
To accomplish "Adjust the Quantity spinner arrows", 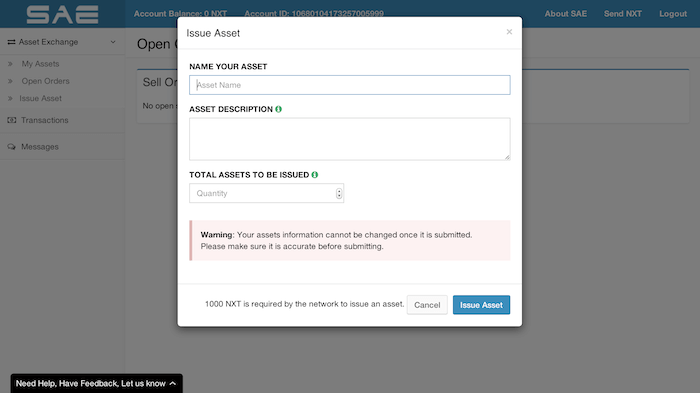I will tap(339, 193).
